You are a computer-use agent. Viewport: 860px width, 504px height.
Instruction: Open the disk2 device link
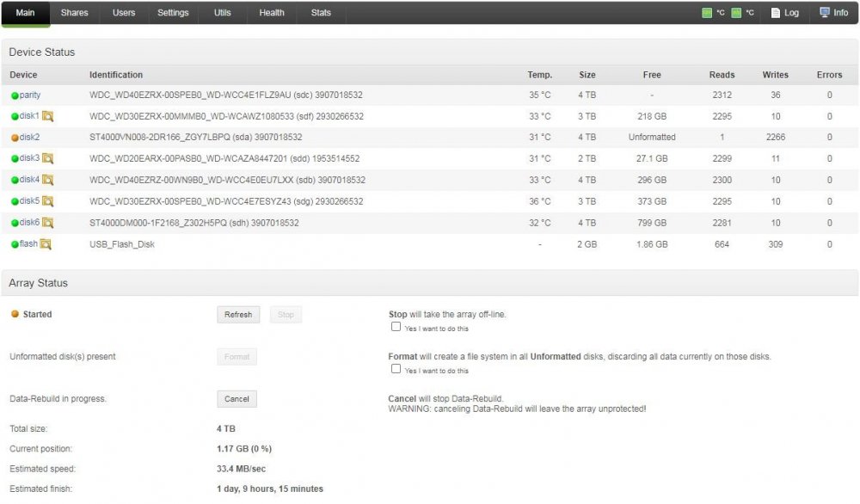[x=29, y=137]
